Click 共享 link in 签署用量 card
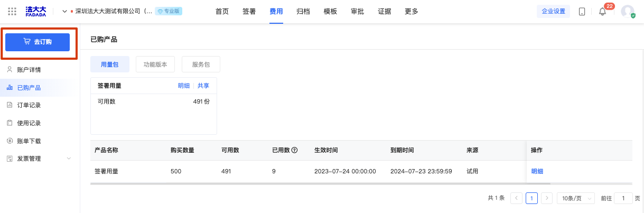 coord(203,86)
